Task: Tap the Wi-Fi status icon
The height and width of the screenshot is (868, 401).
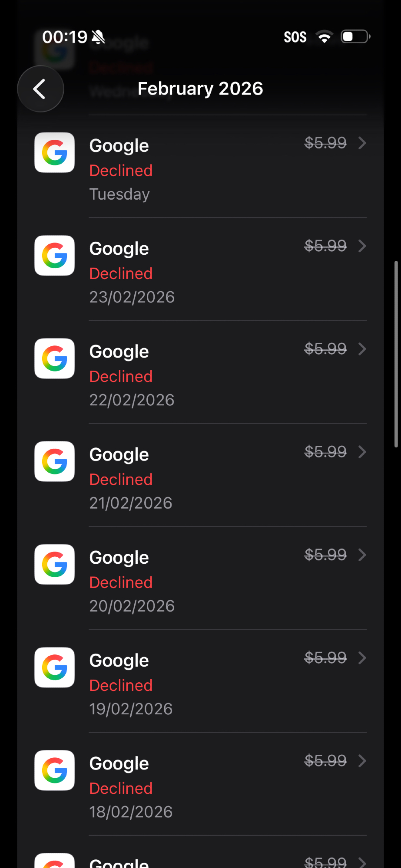Action: (x=324, y=37)
